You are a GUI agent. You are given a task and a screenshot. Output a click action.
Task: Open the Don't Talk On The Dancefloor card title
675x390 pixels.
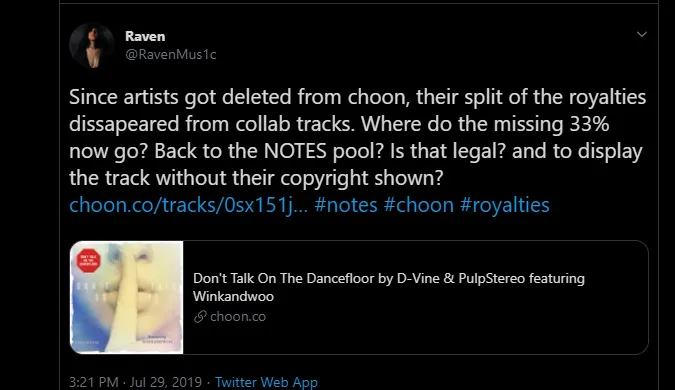pyautogui.click(x=389, y=287)
